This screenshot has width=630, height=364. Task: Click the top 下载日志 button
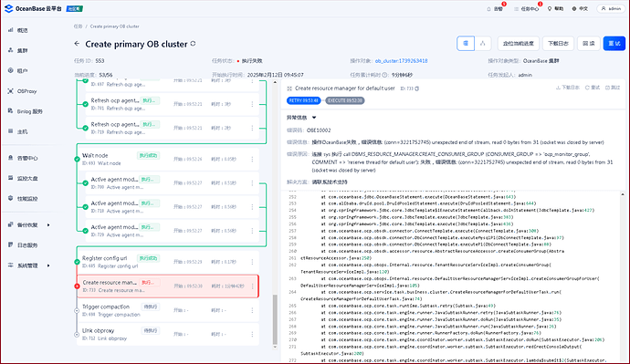(x=558, y=44)
